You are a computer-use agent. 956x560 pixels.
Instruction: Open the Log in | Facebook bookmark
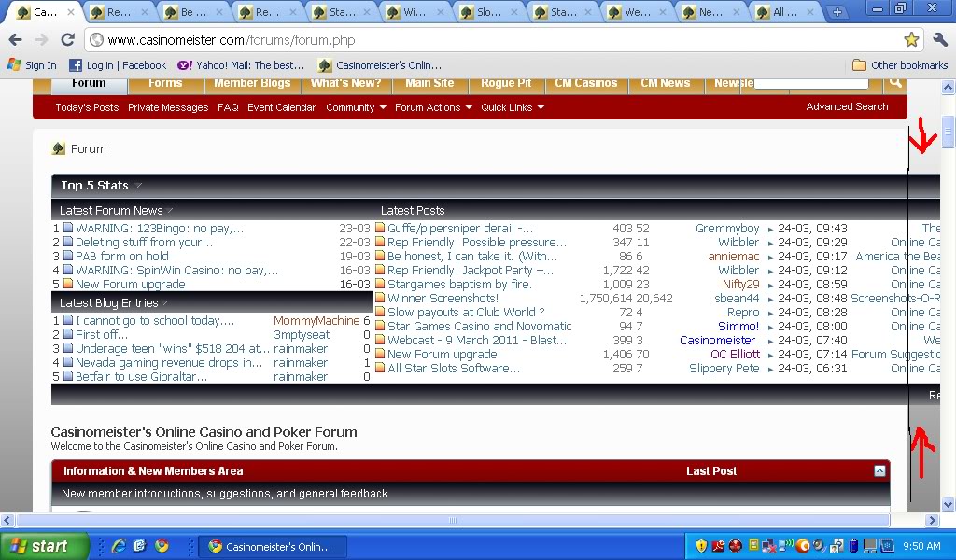(x=118, y=65)
